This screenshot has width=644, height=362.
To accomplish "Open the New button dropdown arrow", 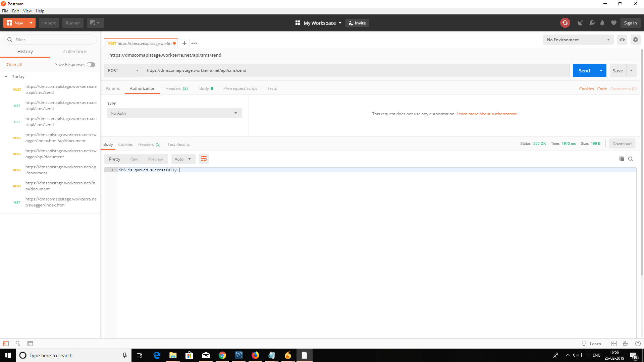I will (31, 23).
